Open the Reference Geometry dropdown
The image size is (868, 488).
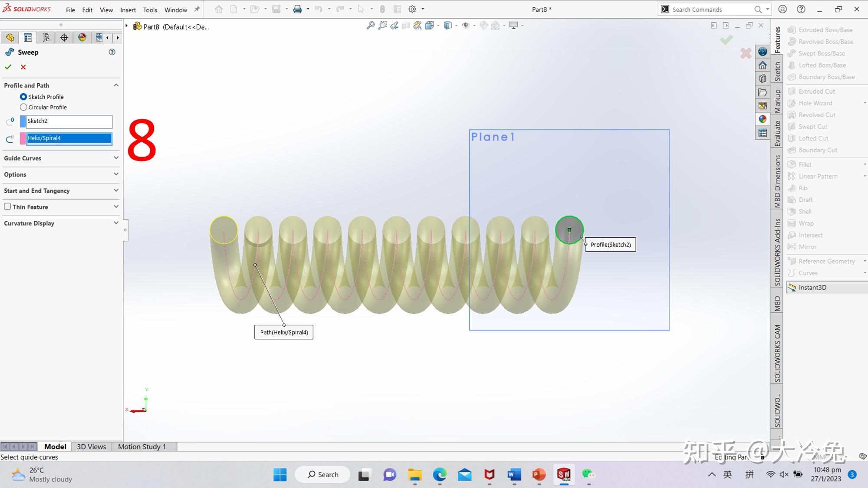pos(825,261)
